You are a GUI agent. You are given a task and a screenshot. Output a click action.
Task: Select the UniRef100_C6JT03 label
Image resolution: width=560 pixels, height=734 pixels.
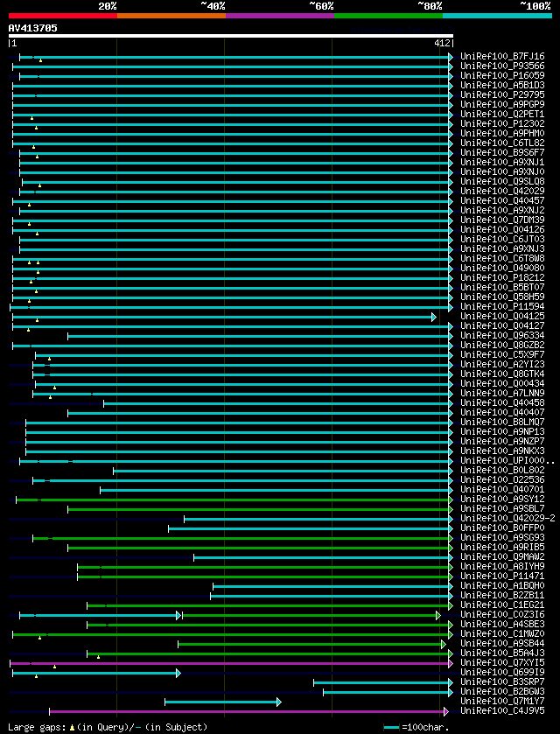click(x=502, y=240)
